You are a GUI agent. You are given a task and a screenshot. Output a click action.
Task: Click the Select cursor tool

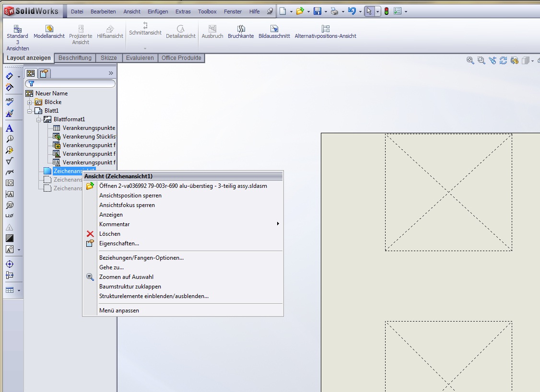[369, 12]
